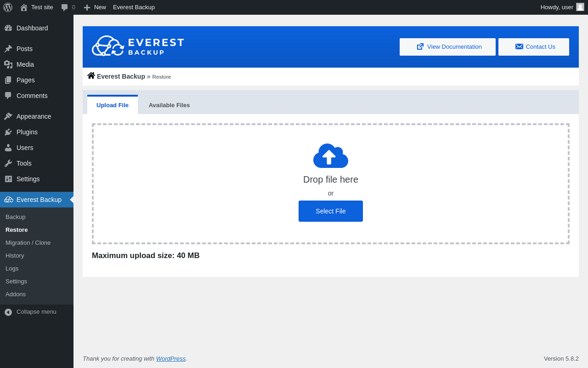
Task: Open user avatar in top bar
Action: tap(580, 7)
